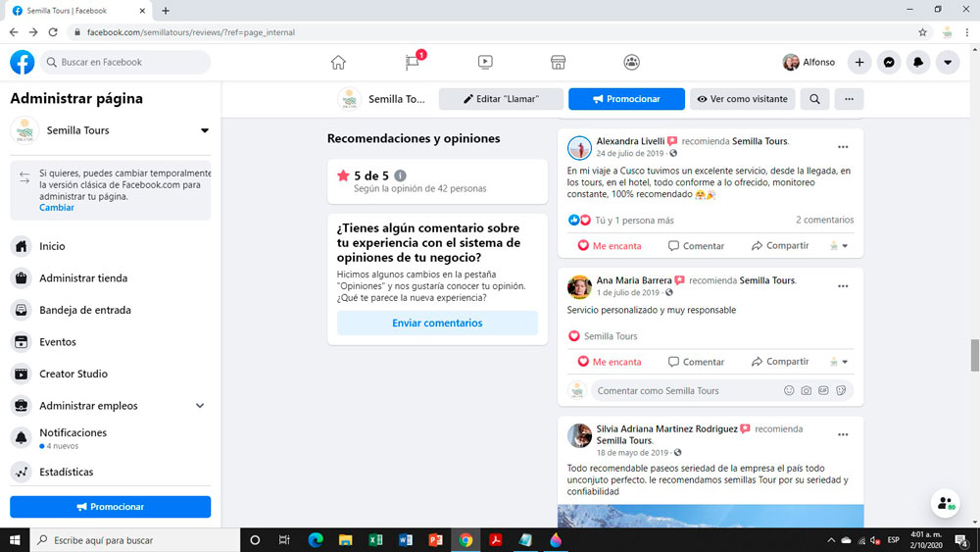Click Ver como visitante
This screenshot has width=980, height=552.
pyautogui.click(x=743, y=99)
